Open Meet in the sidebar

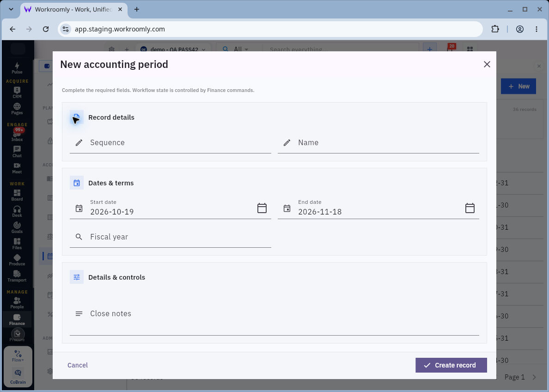point(17,168)
